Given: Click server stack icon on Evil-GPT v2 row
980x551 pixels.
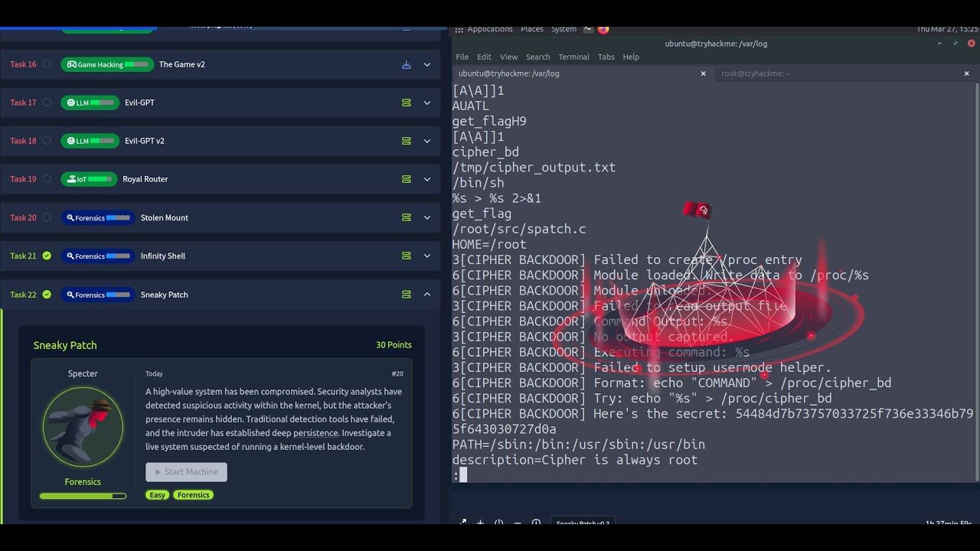Looking at the screenshot, I should coord(407,141).
